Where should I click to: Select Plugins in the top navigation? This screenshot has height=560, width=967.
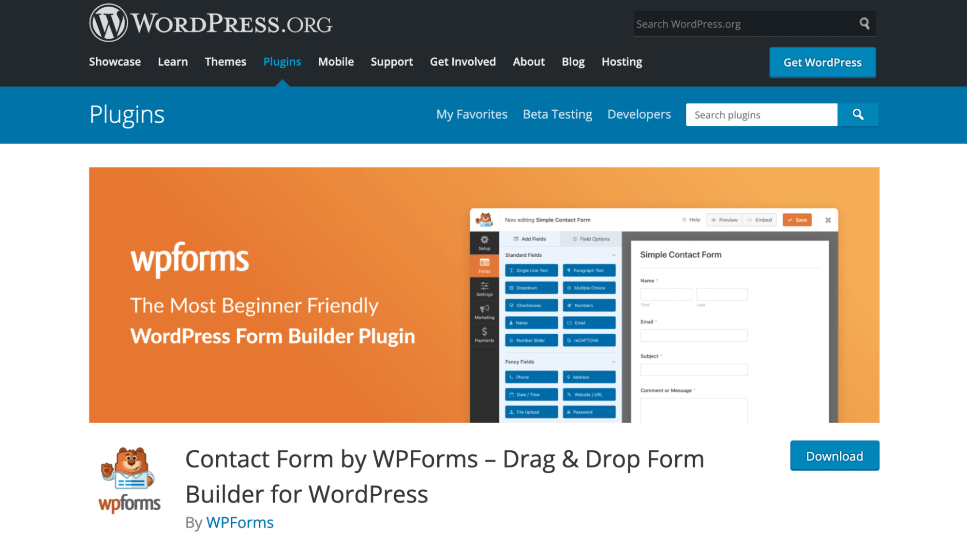pyautogui.click(x=282, y=61)
